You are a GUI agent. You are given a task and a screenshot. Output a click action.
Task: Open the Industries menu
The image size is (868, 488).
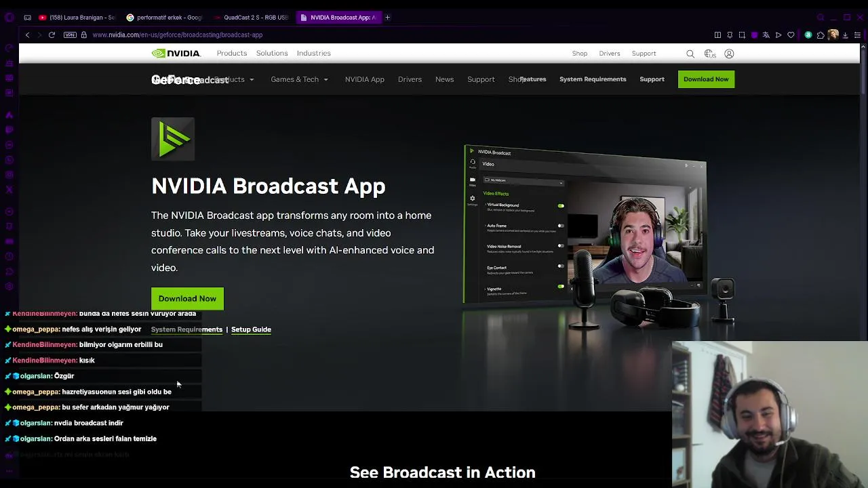[313, 54]
